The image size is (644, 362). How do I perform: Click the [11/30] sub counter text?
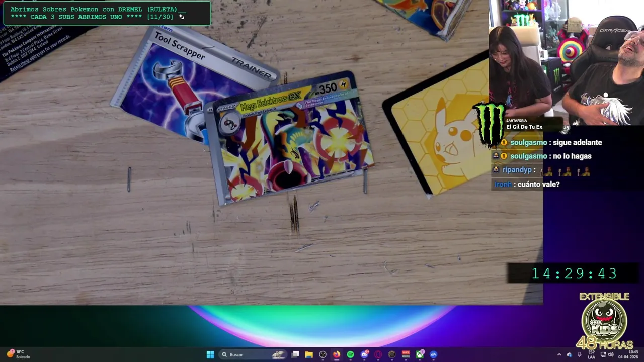tap(160, 17)
